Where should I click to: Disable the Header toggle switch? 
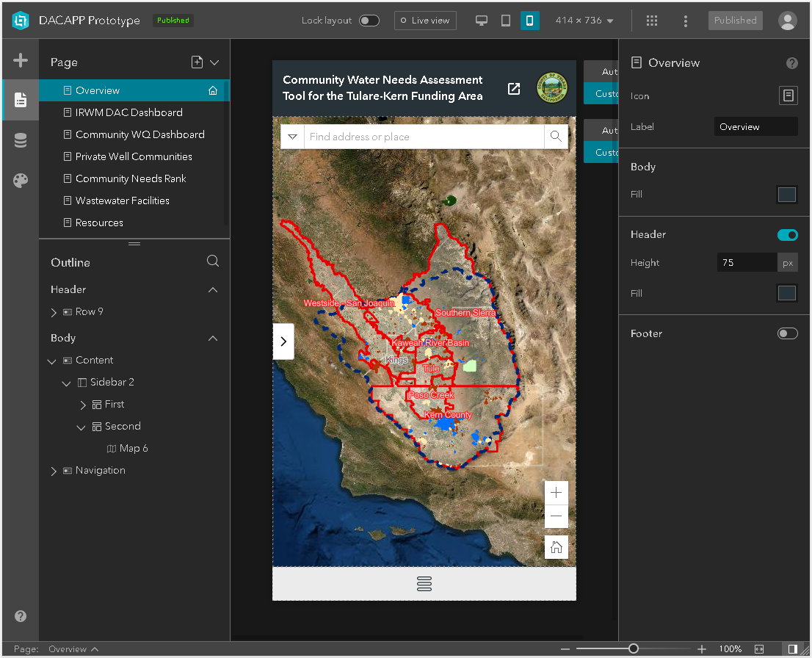coord(788,235)
